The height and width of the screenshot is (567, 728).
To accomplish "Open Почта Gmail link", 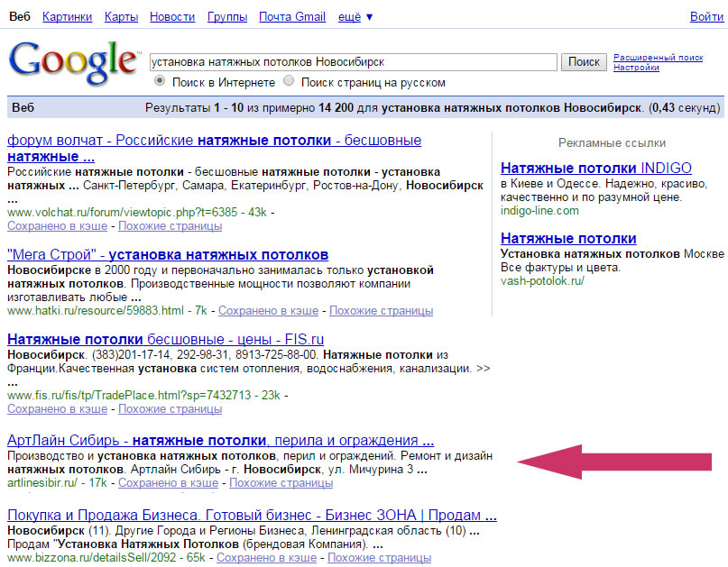I will point(292,17).
